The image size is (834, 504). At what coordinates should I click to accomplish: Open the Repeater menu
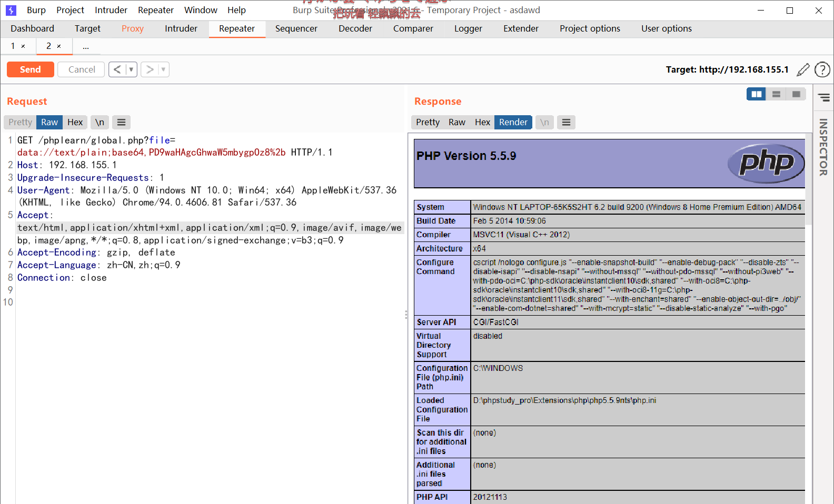[156, 10]
